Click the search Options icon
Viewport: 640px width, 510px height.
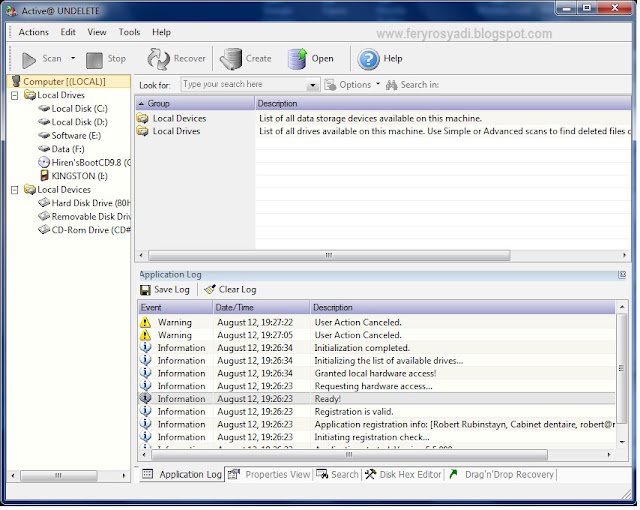330,85
